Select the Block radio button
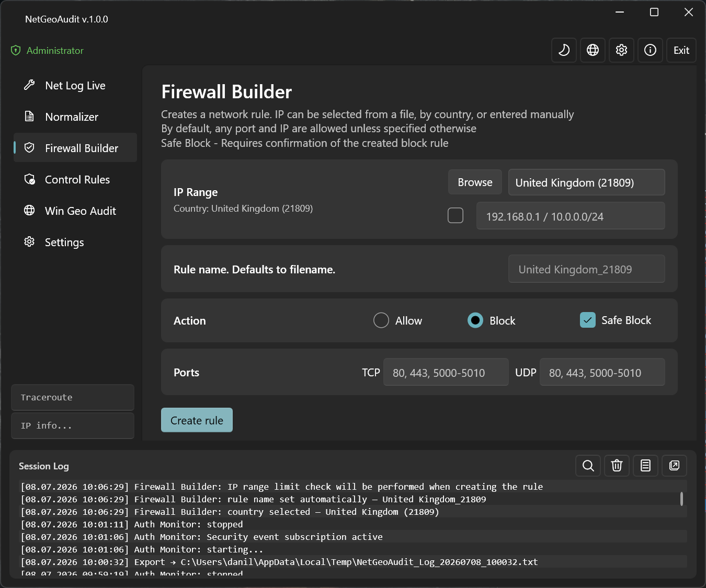Screen dimensions: 706x588 pos(475,320)
